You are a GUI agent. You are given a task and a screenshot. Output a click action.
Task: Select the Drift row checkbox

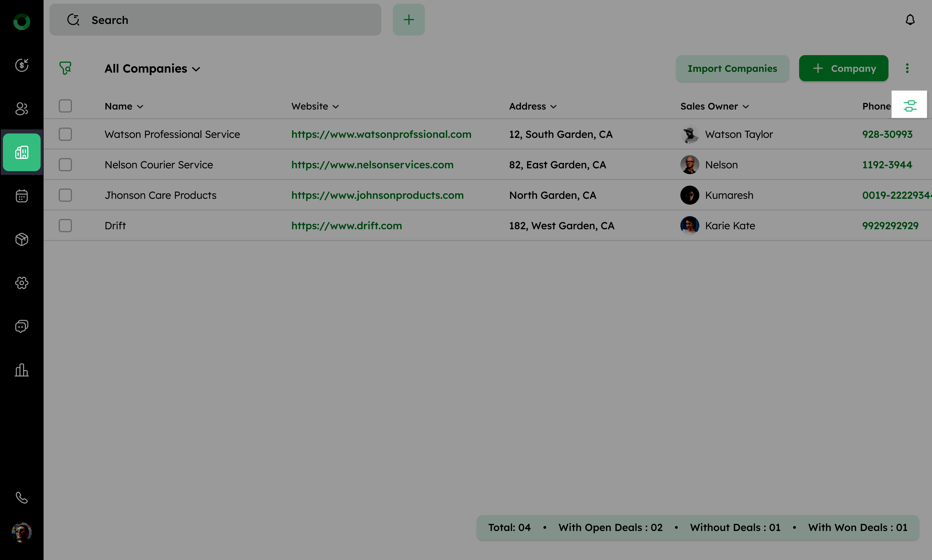65,226
